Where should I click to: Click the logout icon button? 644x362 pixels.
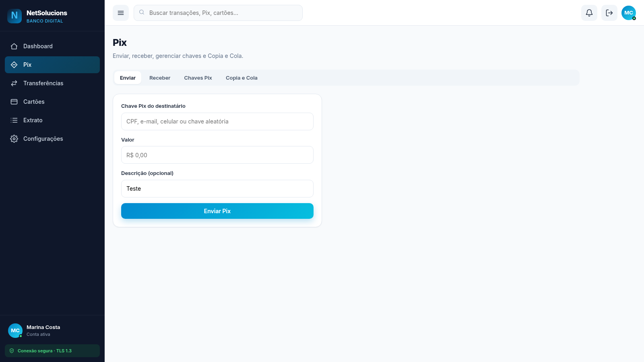(x=609, y=13)
